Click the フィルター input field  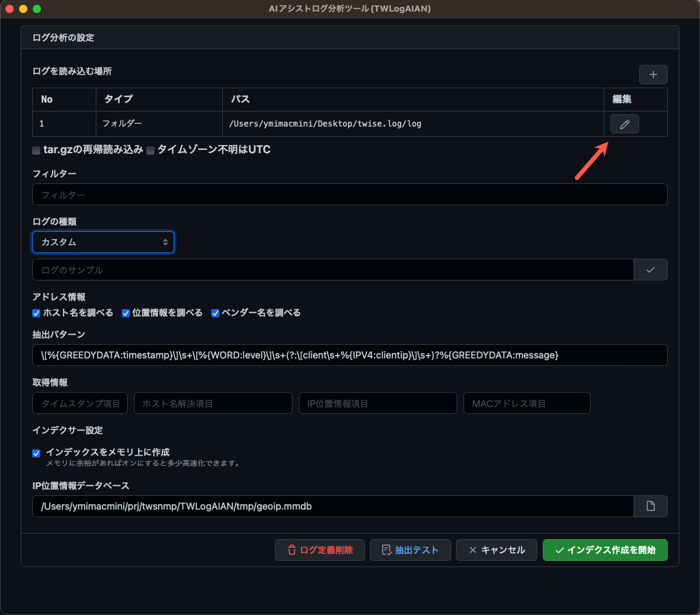(x=349, y=194)
